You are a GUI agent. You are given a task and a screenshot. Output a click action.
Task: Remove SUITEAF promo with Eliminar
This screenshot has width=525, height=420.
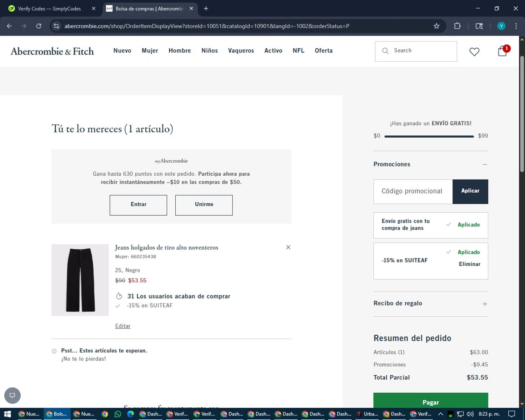click(x=469, y=264)
